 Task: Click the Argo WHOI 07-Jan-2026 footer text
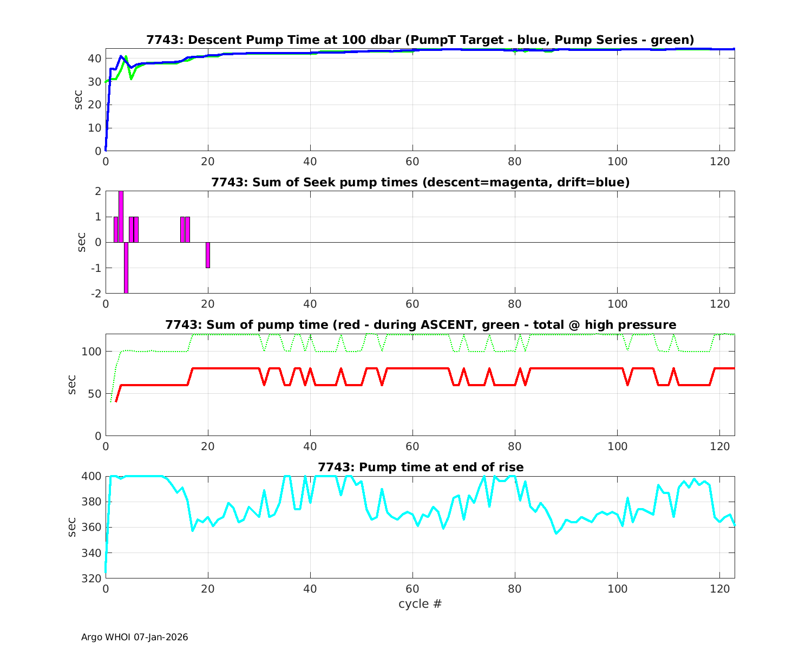click(x=135, y=637)
